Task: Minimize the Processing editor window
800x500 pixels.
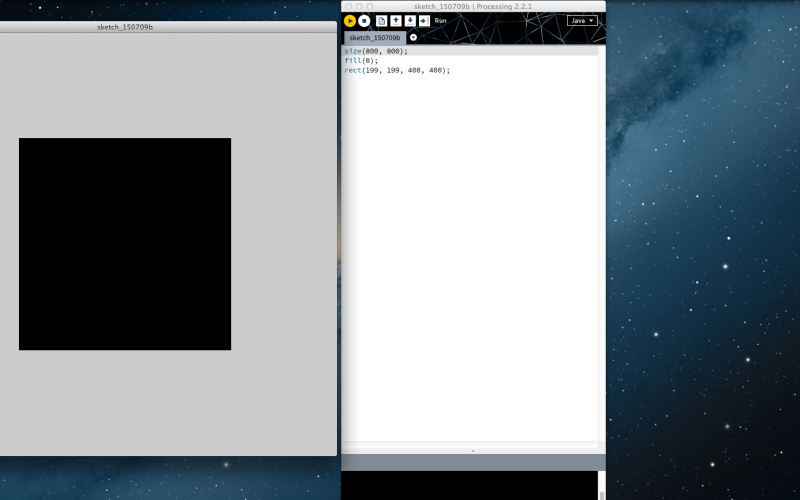Action: 359,7
